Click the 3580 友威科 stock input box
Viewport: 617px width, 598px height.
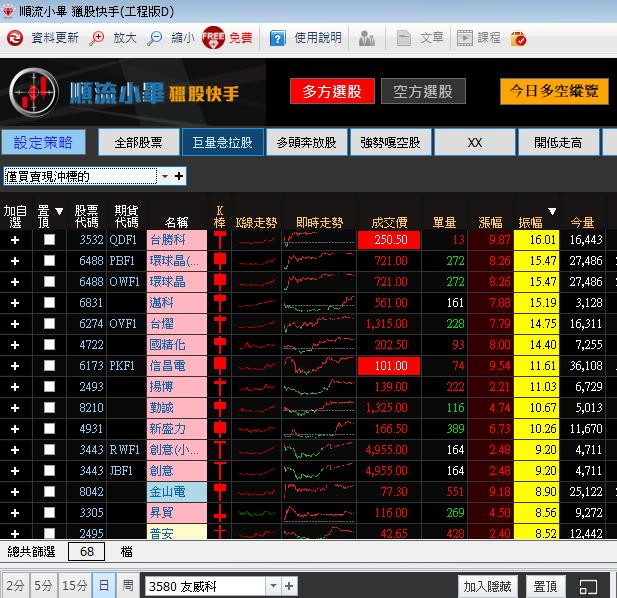point(206,586)
